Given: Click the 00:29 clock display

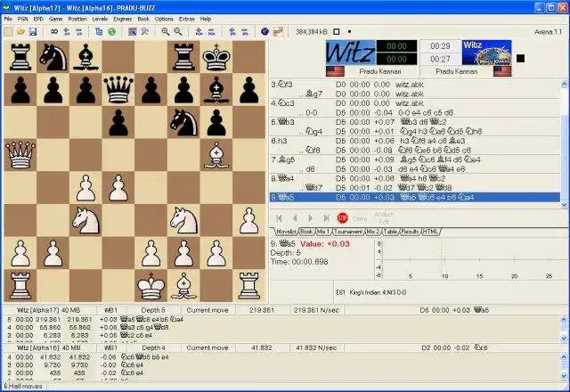Looking at the screenshot, I should pos(440,46).
